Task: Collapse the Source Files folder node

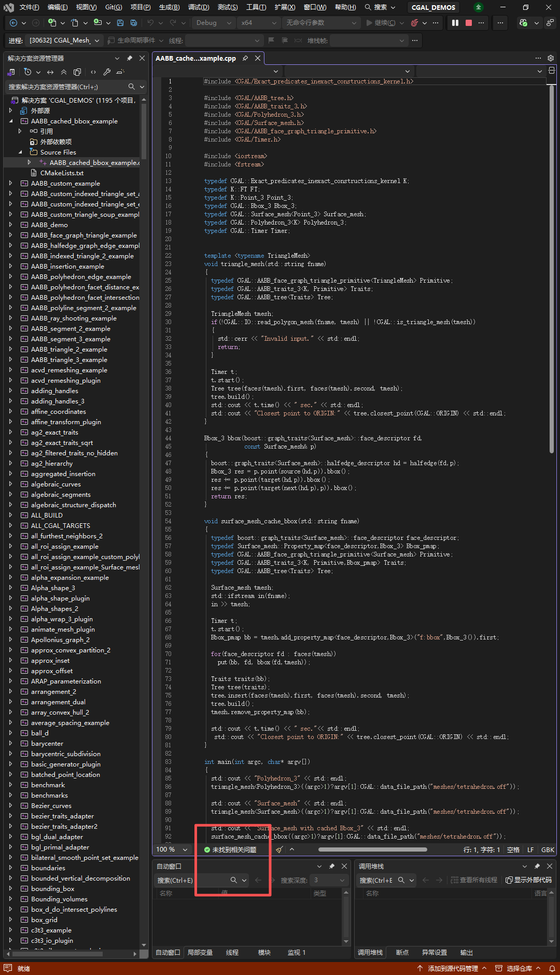Action: point(20,152)
